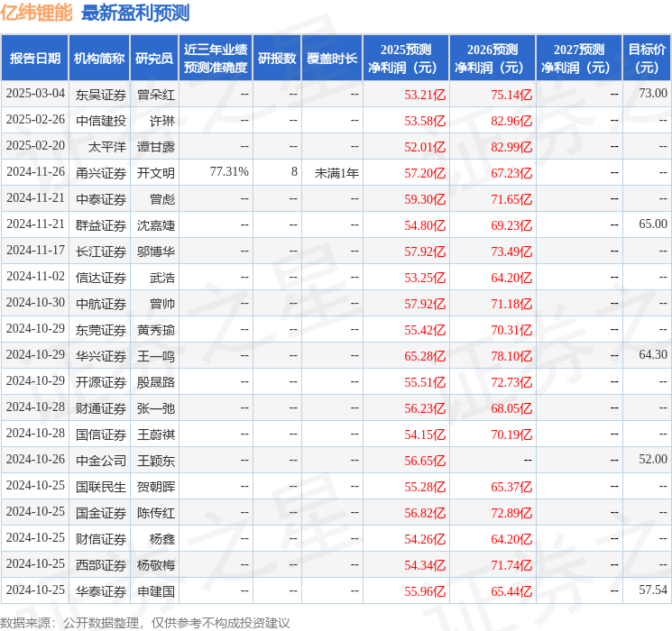Select institution cell 甬兴证券
Viewport: 672px width, 631px height.
point(101,173)
